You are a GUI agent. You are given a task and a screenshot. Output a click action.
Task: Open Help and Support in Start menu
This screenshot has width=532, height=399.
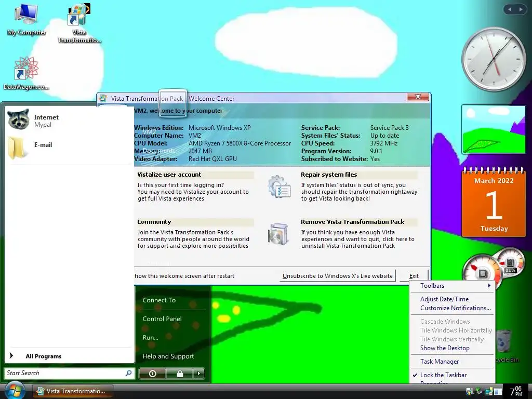click(168, 356)
